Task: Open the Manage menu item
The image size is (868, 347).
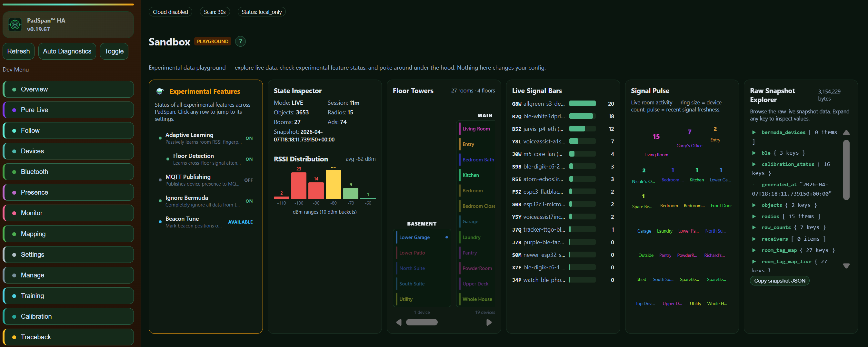Action: 68,275
